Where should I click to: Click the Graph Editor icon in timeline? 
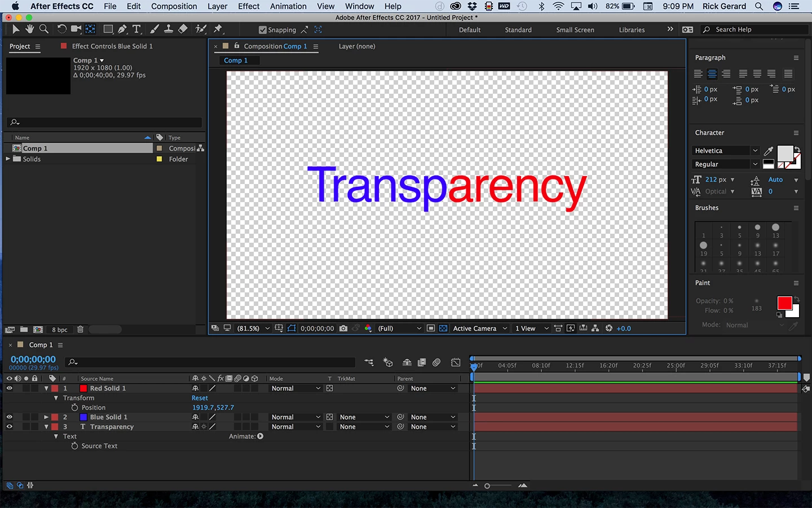[456, 362]
